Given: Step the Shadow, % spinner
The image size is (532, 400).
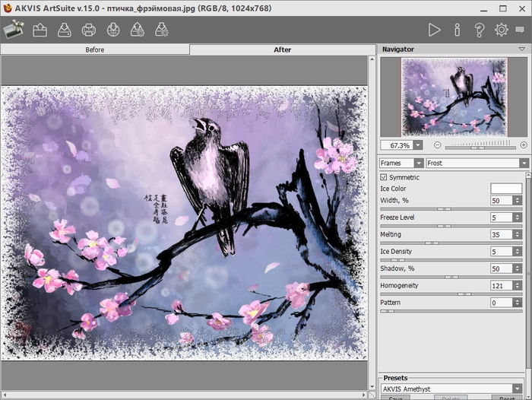Looking at the screenshot, I should point(518,268).
